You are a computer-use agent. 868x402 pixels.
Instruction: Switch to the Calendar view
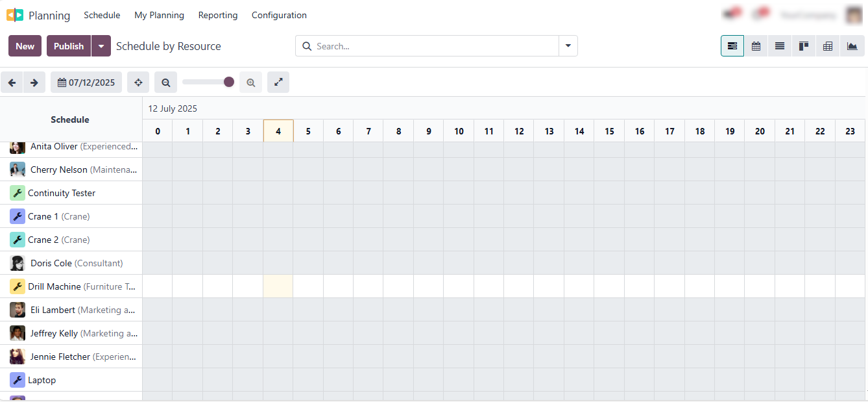756,45
